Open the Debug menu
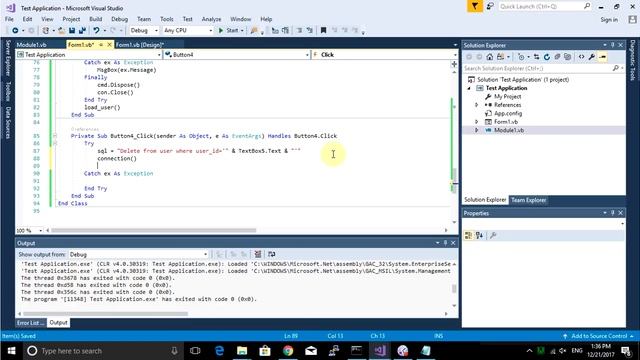Viewport: 640px width, 360px height. click(x=119, y=19)
